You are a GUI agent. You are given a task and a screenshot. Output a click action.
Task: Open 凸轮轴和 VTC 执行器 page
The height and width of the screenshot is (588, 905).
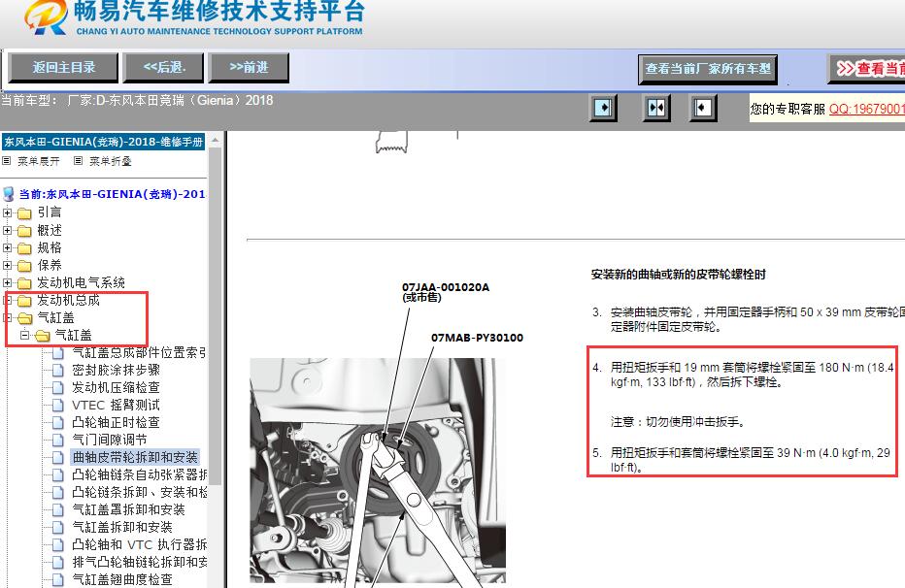[139, 544]
